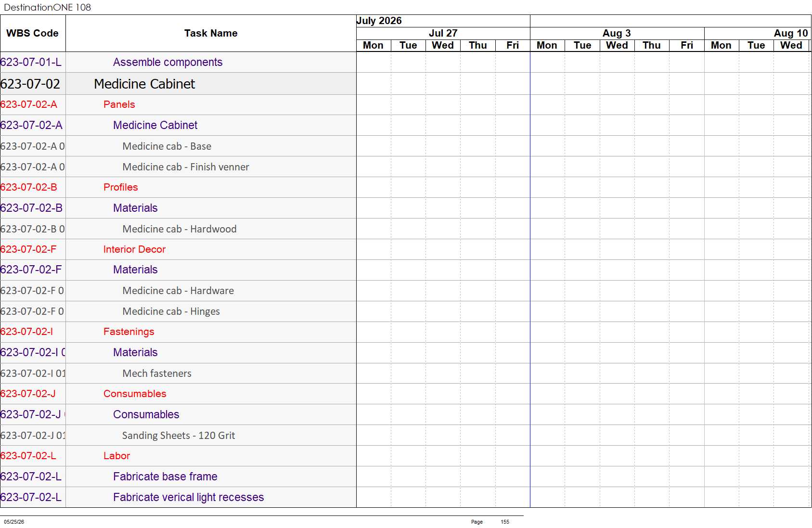Viewport: 812px width, 528px height.
Task: Click the red Fastenings task name
Action: [x=129, y=332]
